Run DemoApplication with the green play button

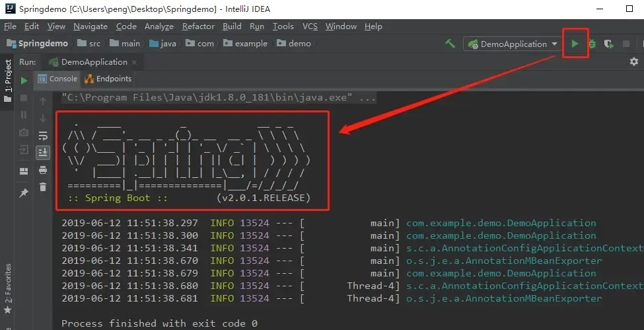[575, 44]
